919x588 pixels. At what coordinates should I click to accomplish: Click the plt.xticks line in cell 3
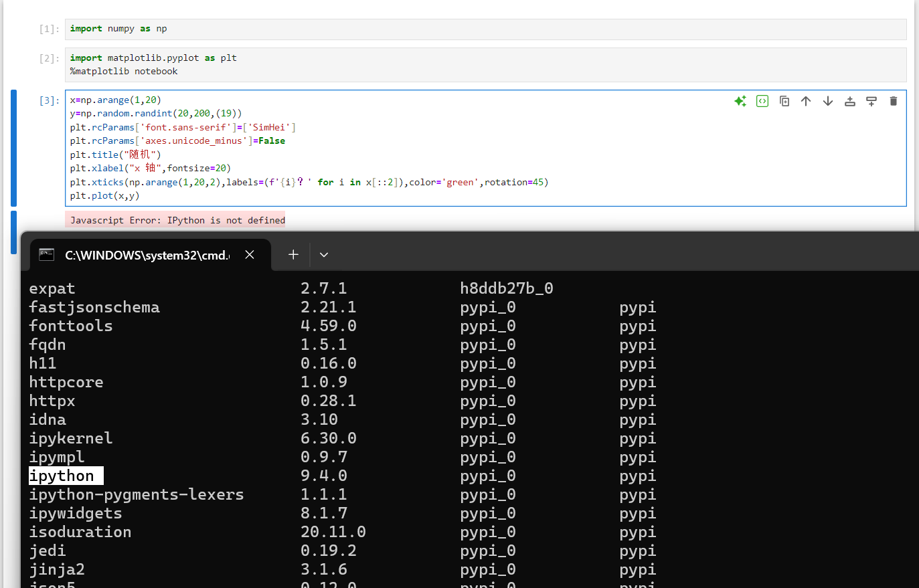click(309, 182)
